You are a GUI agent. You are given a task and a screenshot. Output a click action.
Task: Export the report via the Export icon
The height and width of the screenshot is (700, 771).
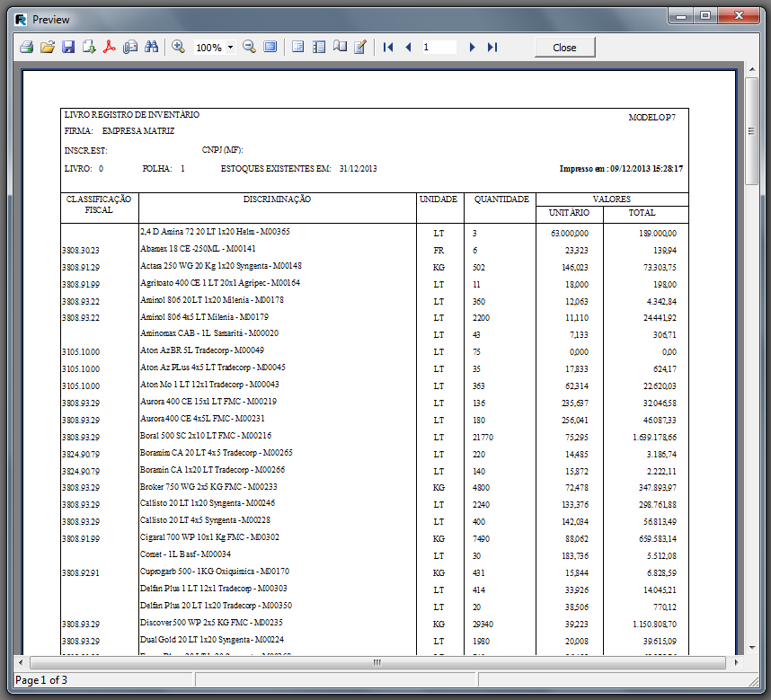[89, 48]
